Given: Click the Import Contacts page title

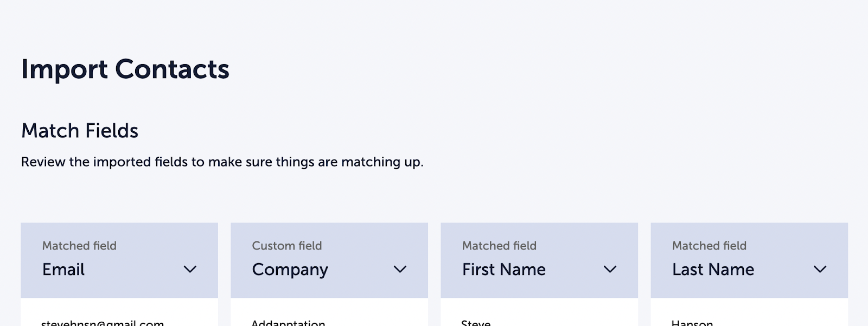Looking at the screenshot, I should [125, 69].
